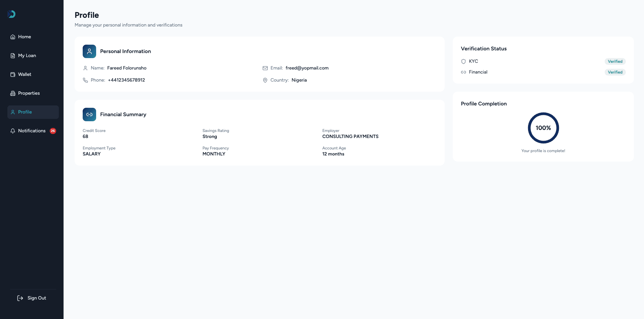Image resolution: width=644 pixels, height=319 pixels.
Task: Click the Personal Information heading
Action: [125, 51]
